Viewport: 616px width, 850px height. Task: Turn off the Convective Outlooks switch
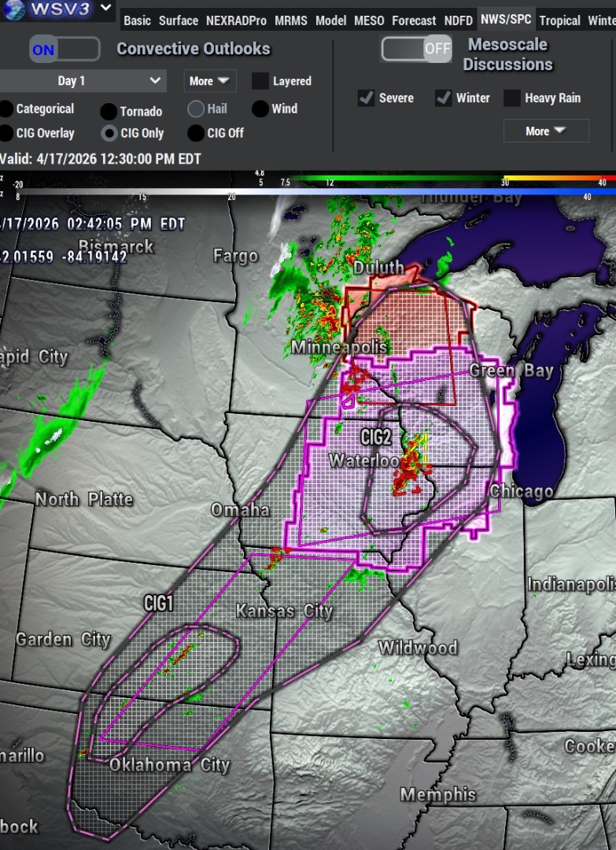tap(65, 50)
